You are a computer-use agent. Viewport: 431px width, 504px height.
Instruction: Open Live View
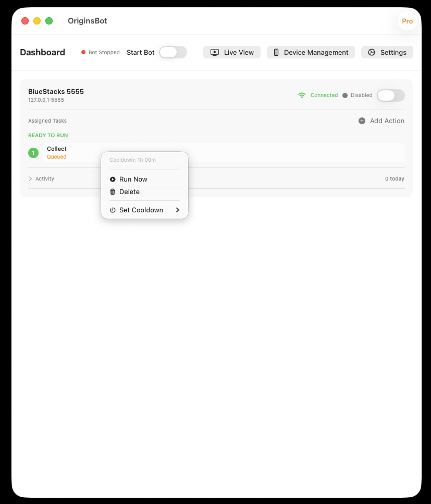pos(232,52)
